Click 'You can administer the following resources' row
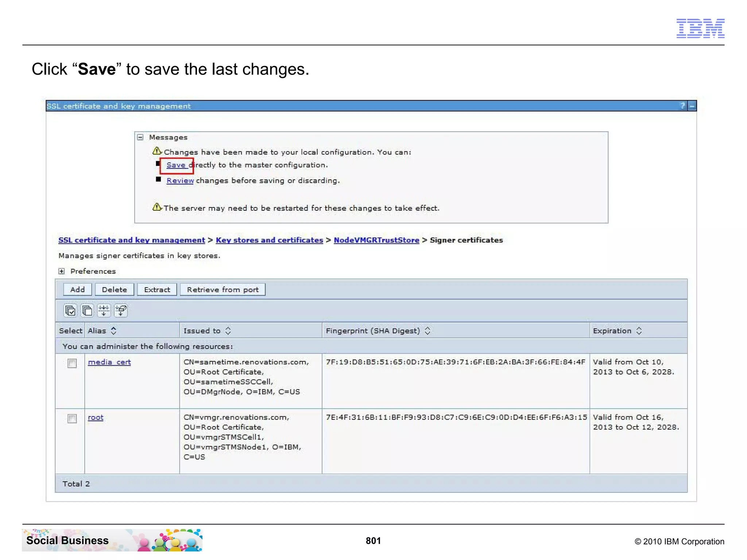Viewport: 747px width, 560px height. 371,346
